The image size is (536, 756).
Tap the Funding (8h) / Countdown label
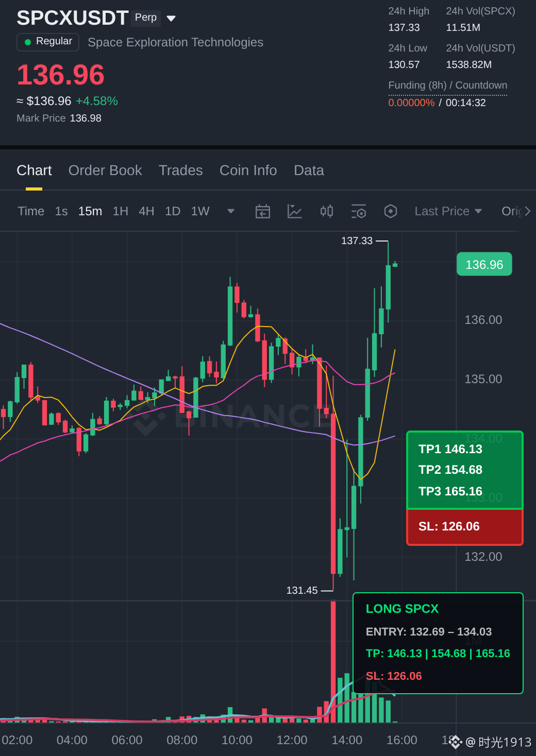pos(448,85)
